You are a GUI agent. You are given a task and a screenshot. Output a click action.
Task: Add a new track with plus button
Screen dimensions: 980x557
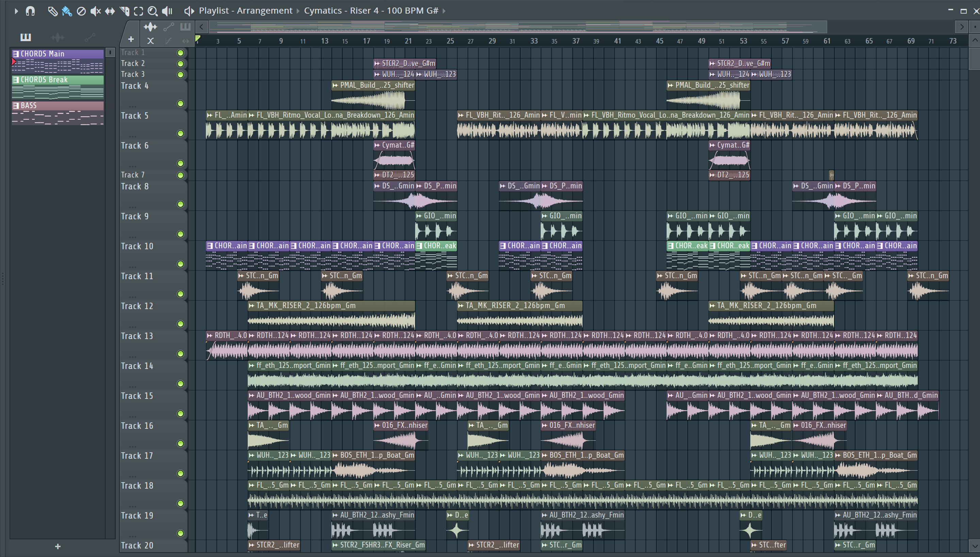pyautogui.click(x=131, y=39)
